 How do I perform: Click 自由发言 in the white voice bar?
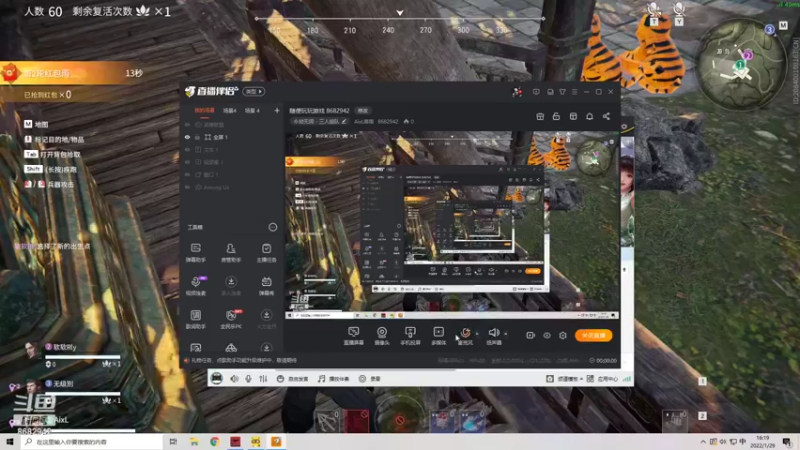[292, 379]
